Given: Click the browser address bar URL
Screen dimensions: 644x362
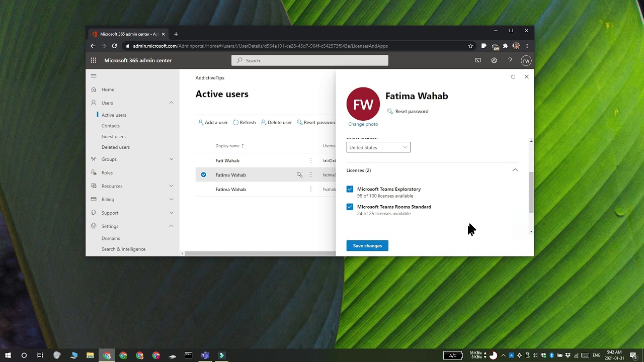Looking at the screenshot, I should [x=260, y=46].
